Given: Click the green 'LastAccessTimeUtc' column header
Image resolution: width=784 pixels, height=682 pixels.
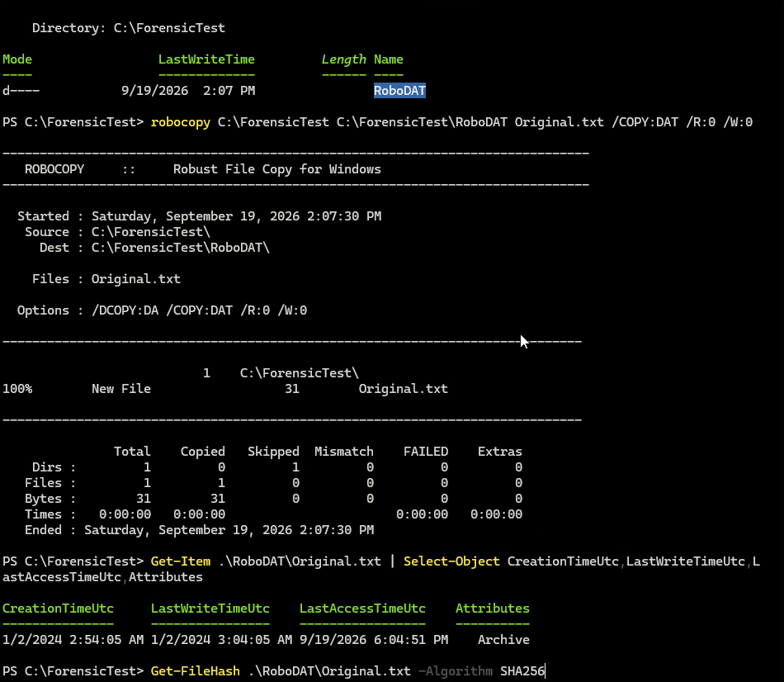Looking at the screenshot, I should coord(362,609).
